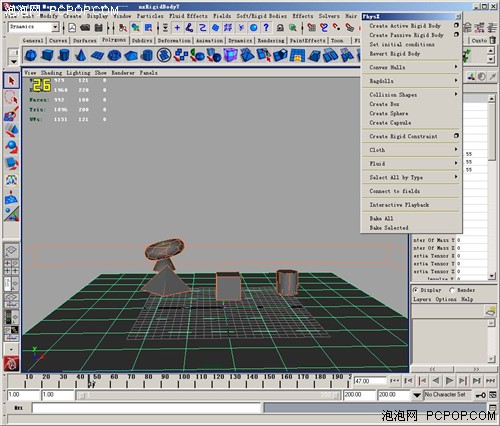Image resolution: width=500 pixels, height=426 pixels.
Task: Create a polygon cylinder from the shelf
Action: click(x=64, y=55)
